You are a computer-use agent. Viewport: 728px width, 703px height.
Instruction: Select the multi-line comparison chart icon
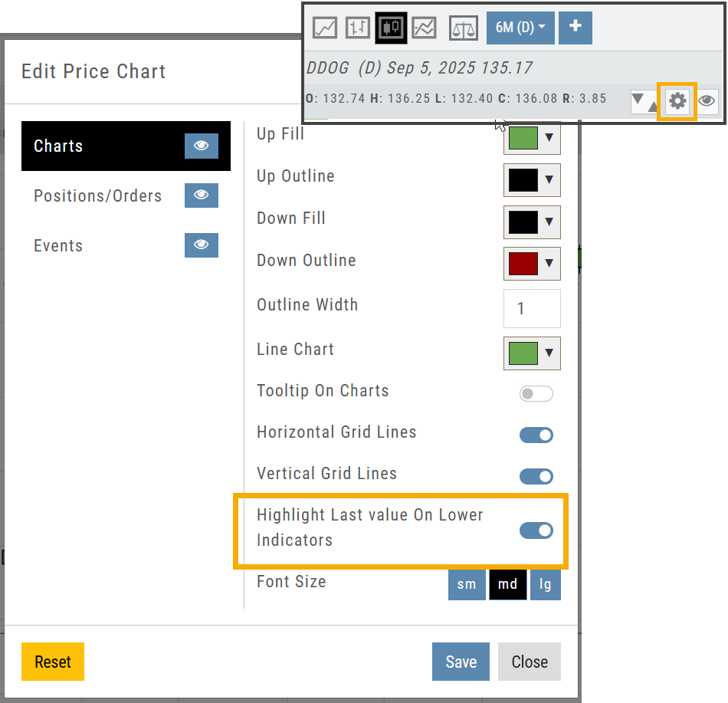point(424,28)
